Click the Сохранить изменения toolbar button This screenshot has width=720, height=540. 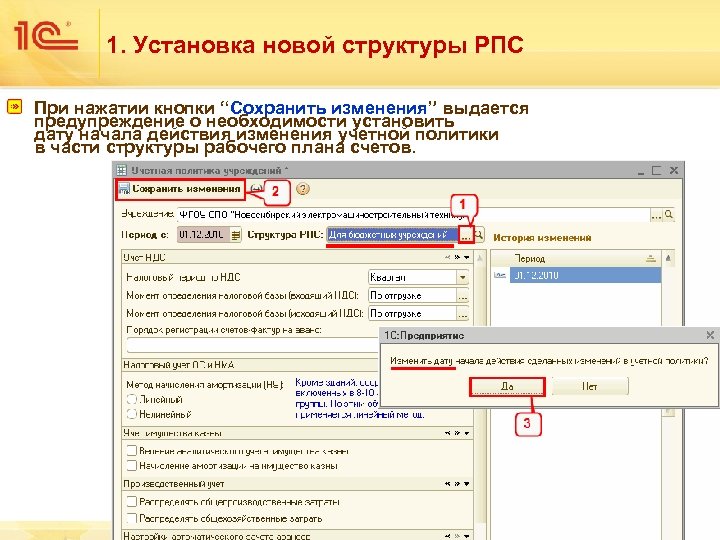pos(180,189)
